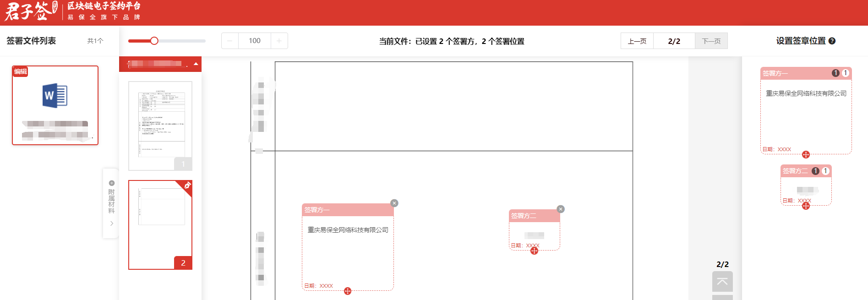Click the scroll-to-top arrow button
Image resolution: width=868 pixels, height=300 pixels.
point(722,281)
